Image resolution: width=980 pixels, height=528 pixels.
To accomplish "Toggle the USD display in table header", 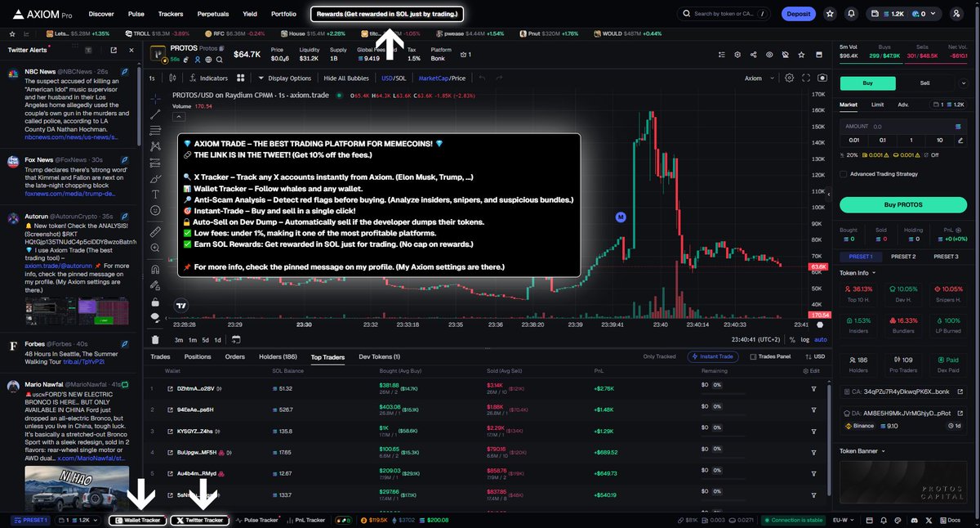I will [815, 357].
